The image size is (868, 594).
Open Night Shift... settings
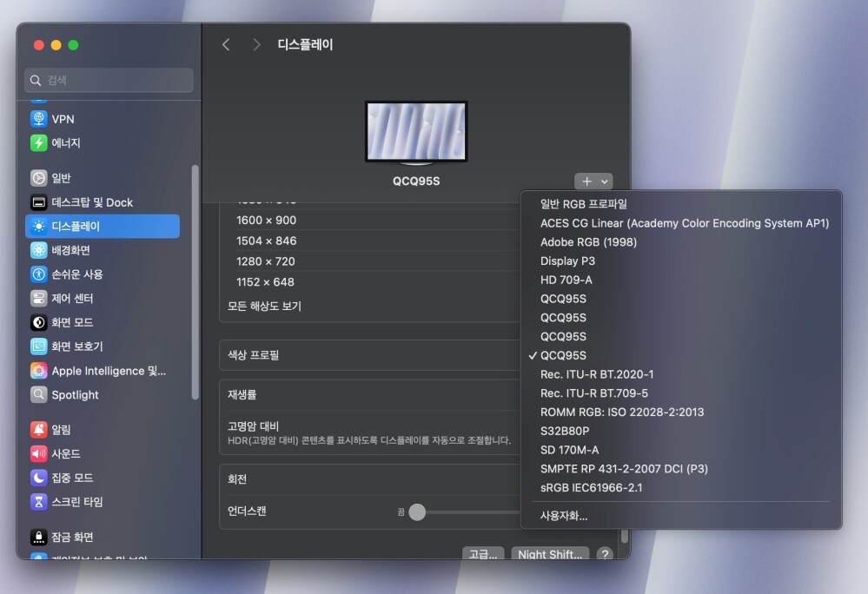550,554
